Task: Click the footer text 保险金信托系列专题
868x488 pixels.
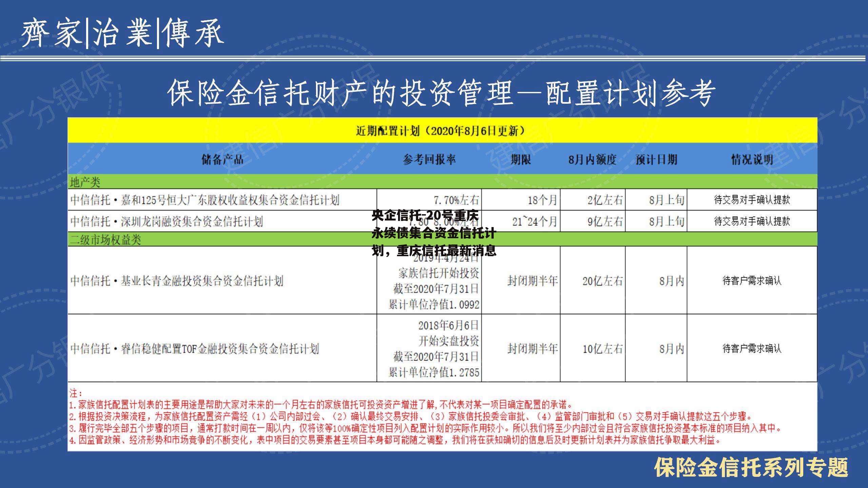Action: pyautogui.click(x=751, y=468)
